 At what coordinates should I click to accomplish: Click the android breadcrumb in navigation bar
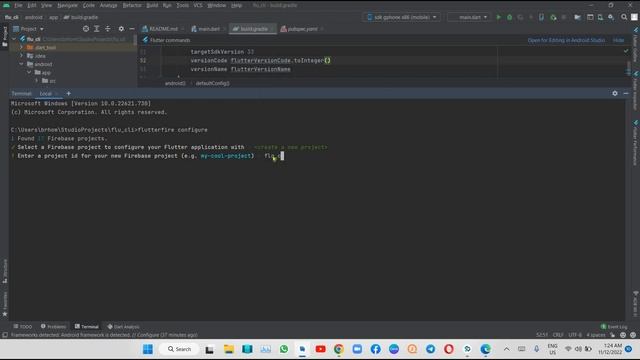coord(33,17)
